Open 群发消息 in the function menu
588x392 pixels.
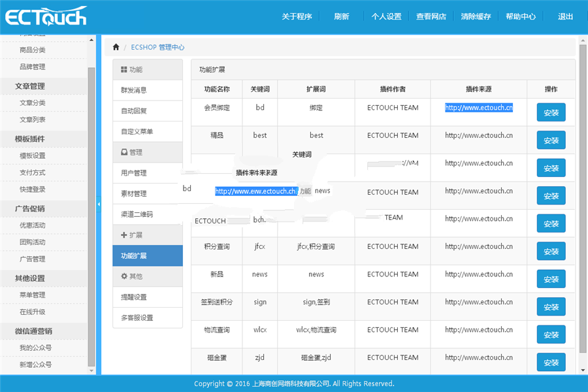pos(148,90)
